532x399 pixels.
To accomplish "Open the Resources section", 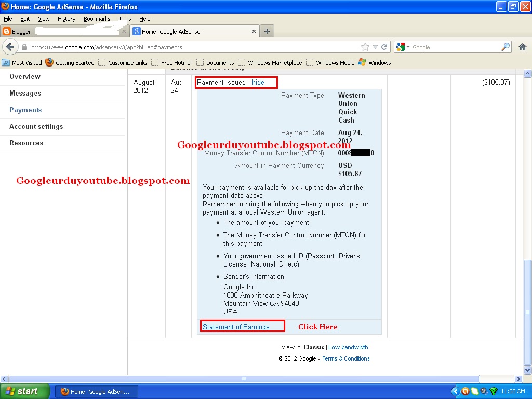I will click(26, 143).
